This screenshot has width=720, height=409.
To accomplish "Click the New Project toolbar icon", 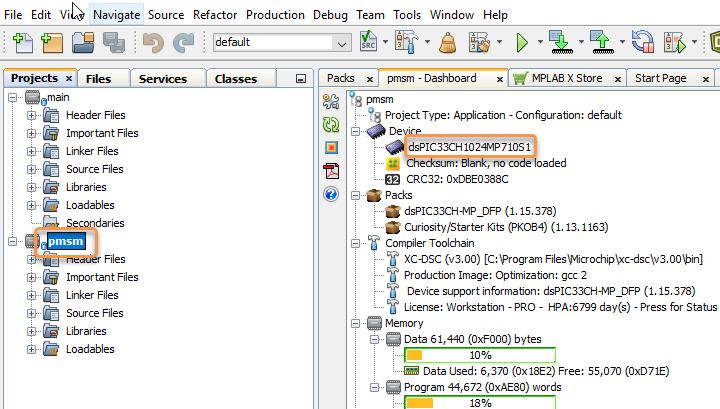I will click(52, 43).
